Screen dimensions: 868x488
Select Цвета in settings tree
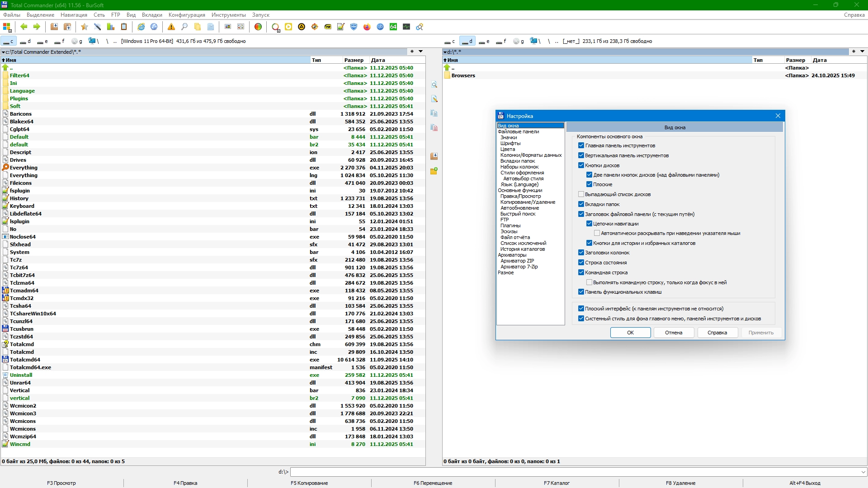click(508, 149)
